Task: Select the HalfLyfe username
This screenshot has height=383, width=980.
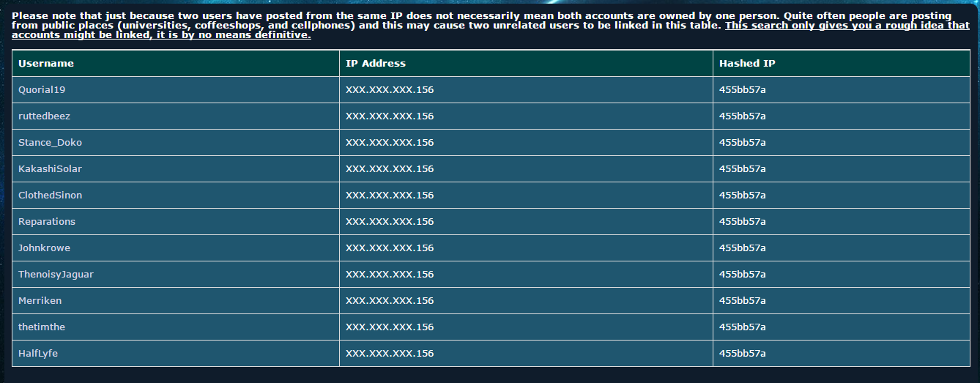Action: (x=38, y=354)
